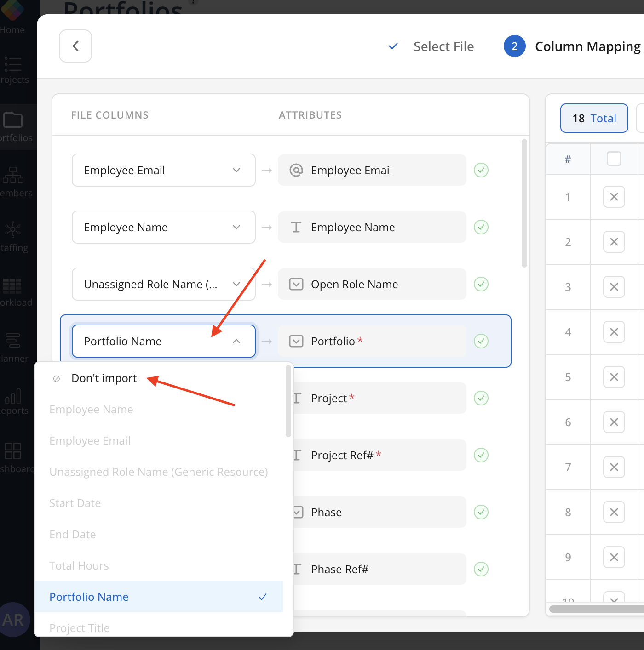Select Portfolio Name option with checkmark
The height and width of the screenshot is (650, 644).
click(159, 597)
